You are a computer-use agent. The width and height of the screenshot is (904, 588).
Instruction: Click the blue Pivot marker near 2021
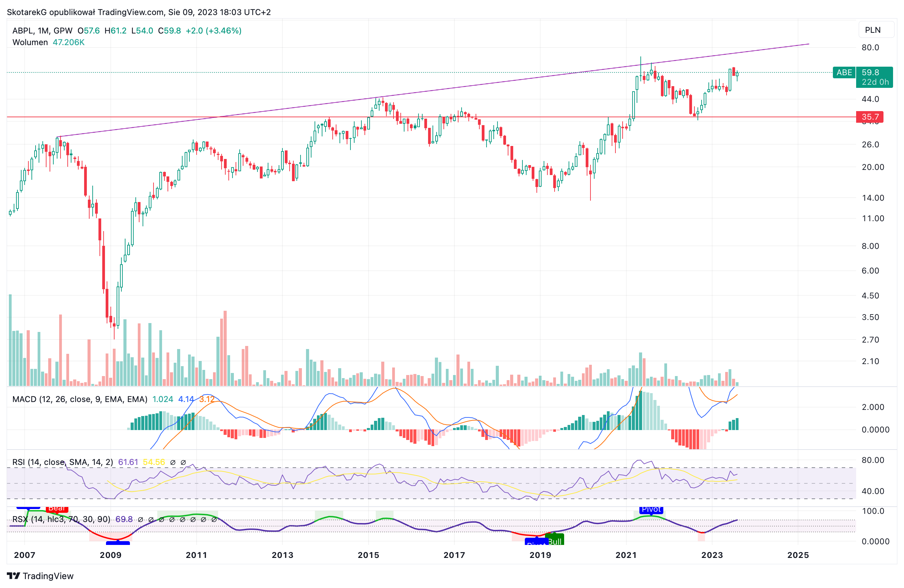(651, 509)
